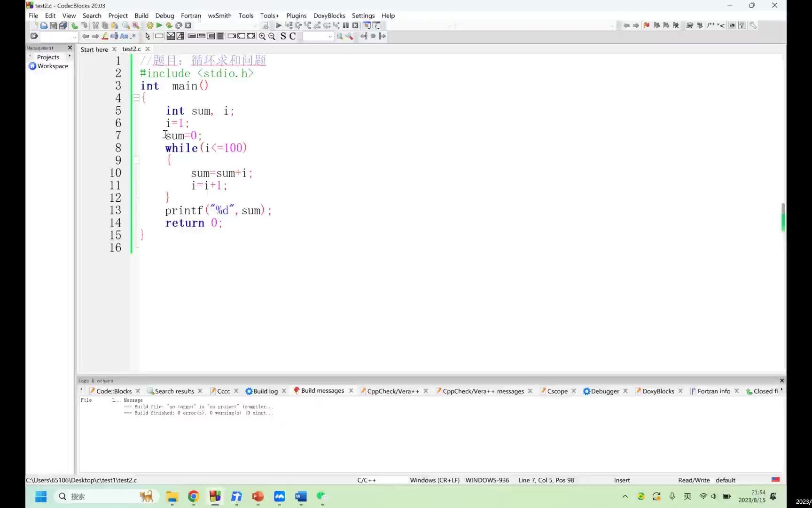
Task: Toggle the Match case 'Aa' search option
Action: click(x=124, y=36)
